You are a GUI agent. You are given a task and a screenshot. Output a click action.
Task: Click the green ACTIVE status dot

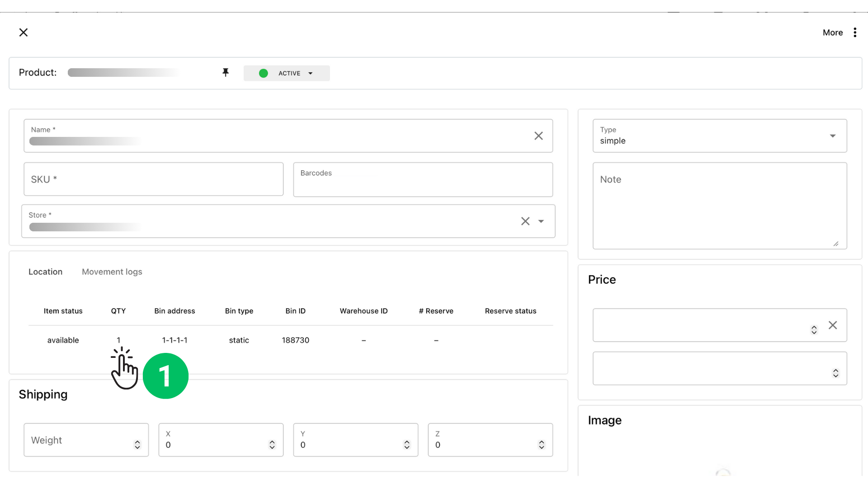tap(263, 73)
